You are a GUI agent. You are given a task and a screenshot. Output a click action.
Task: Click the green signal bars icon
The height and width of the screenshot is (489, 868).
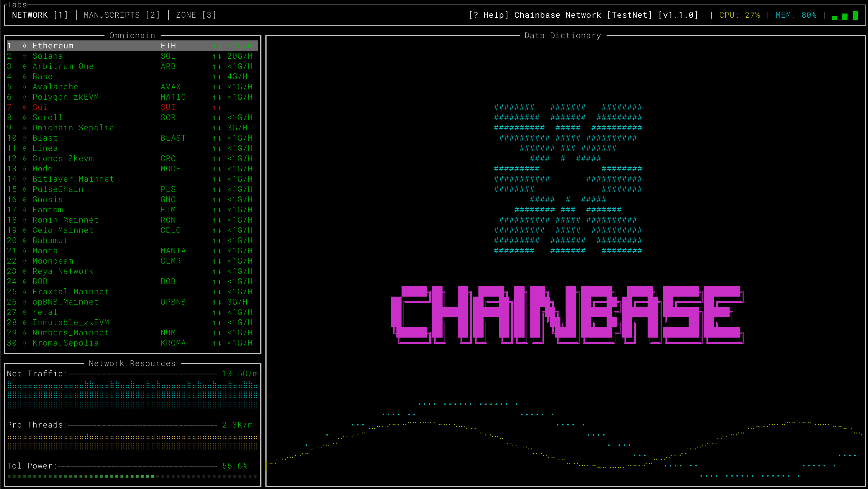[x=845, y=15]
